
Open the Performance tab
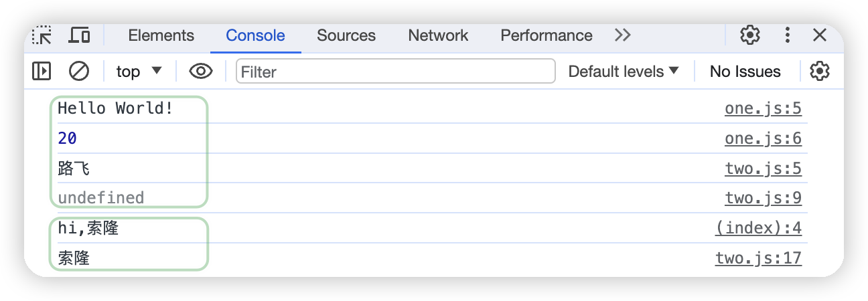coord(546,35)
